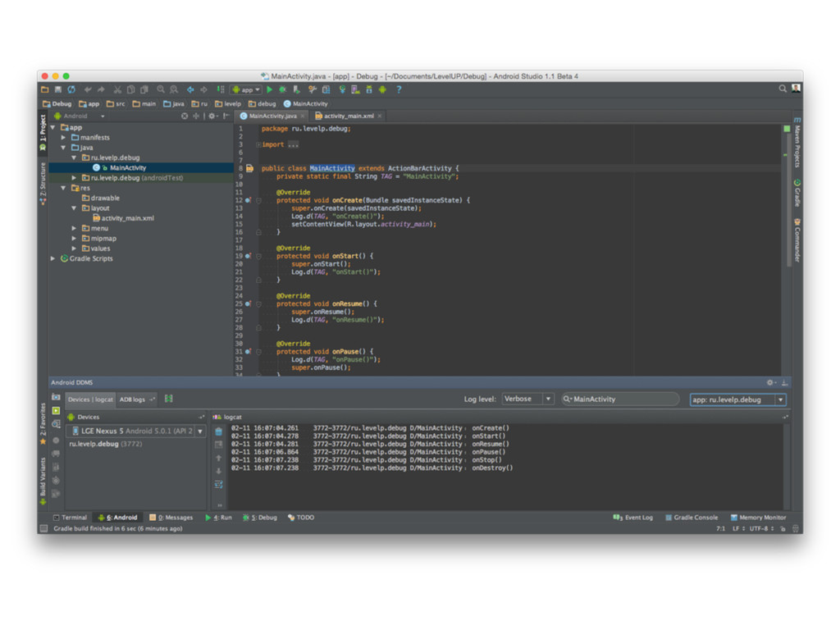
Task: Start debugging with the bug icon
Action: tap(283, 89)
